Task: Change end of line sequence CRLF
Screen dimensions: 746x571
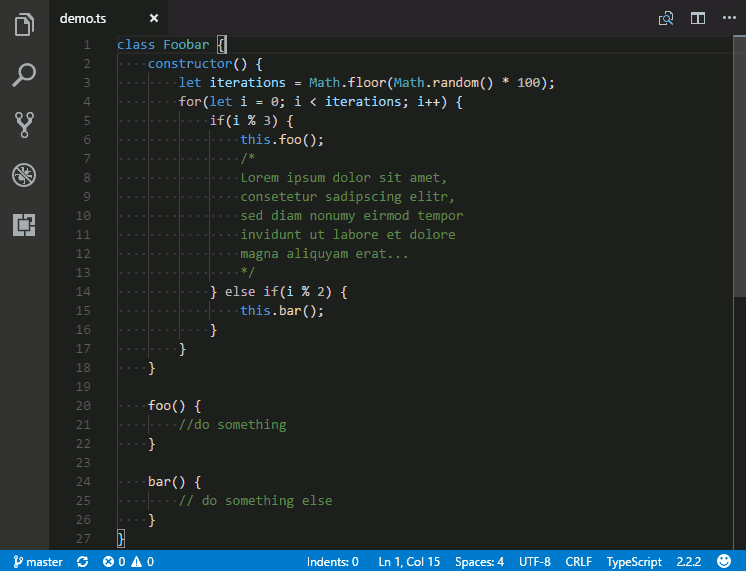Action: click(579, 562)
